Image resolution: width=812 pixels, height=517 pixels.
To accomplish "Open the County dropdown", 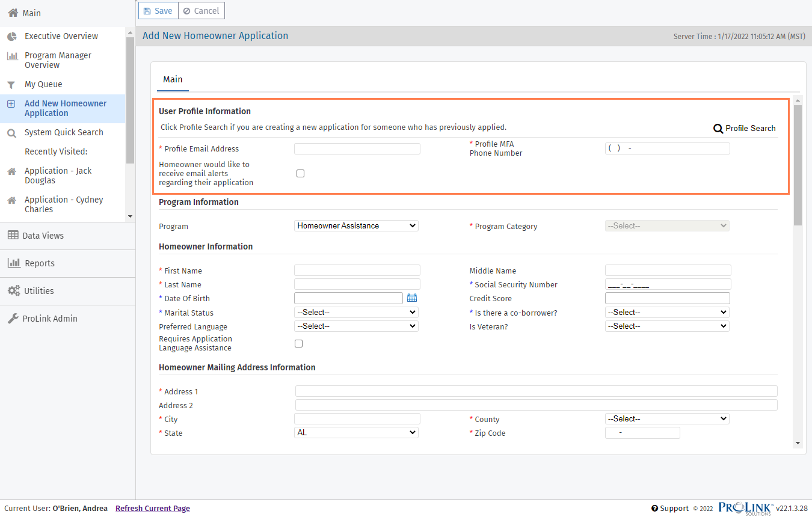I will click(x=666, y=419).
